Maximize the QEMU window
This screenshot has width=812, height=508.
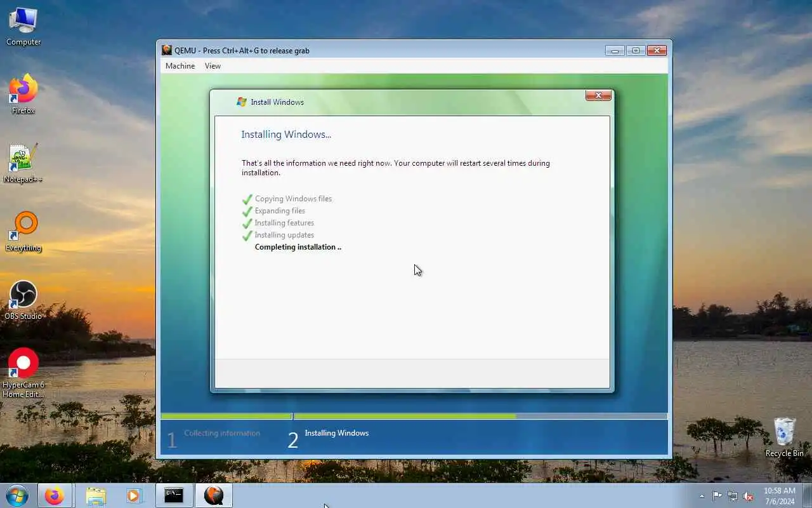coord(636,50)
